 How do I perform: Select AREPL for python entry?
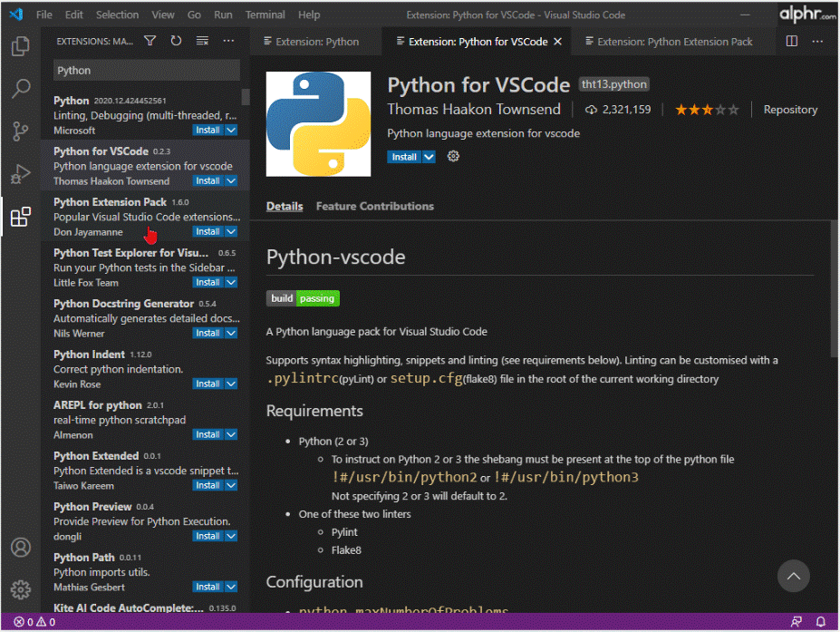click(145, 420)
